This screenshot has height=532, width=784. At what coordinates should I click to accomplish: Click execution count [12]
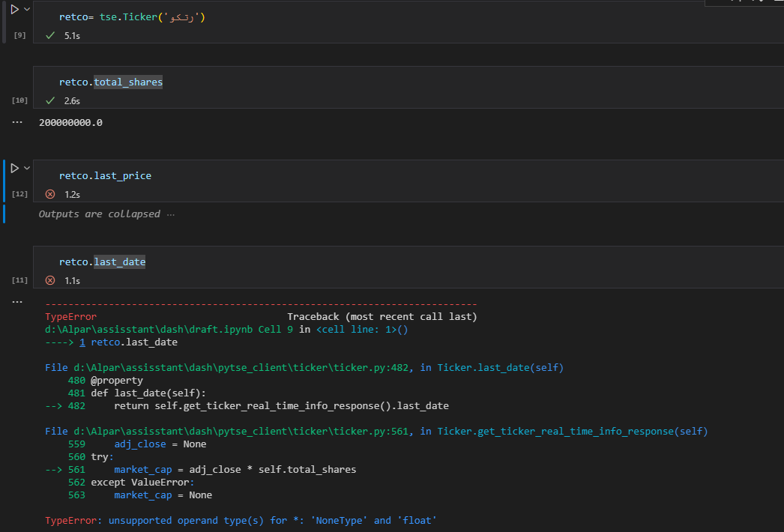coord(19,194)
